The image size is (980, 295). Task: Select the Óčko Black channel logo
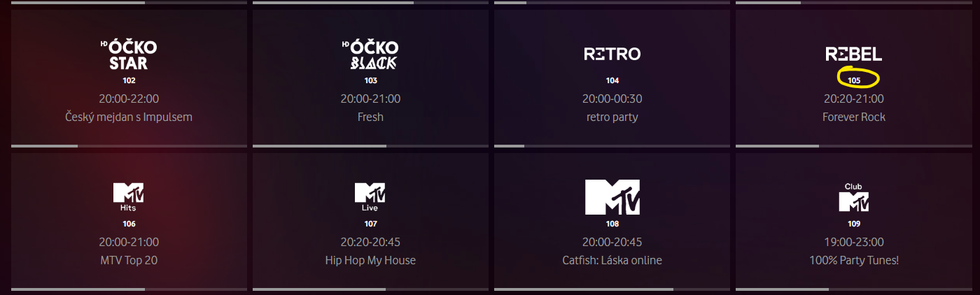(x=370, y=55)
